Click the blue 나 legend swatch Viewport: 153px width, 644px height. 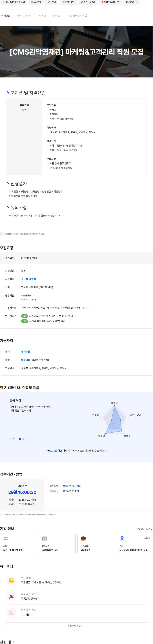pyautogui.click(x=20, y=439)
